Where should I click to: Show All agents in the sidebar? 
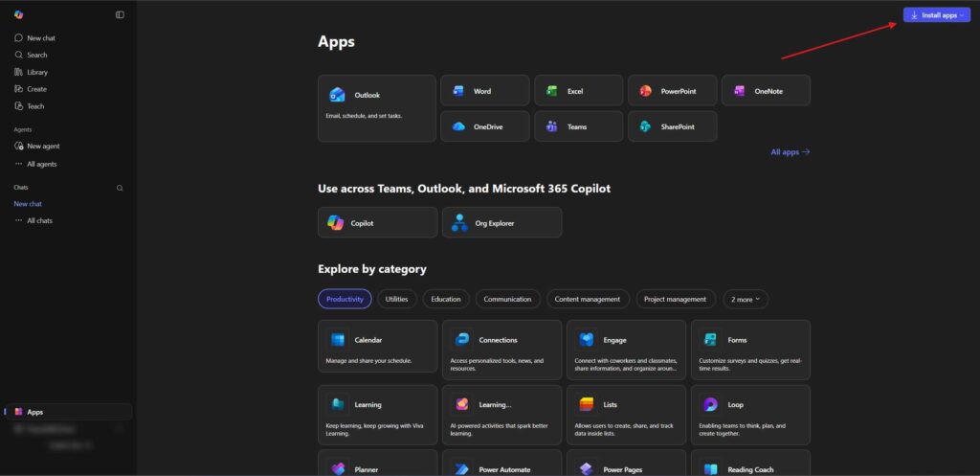point(41,164)
